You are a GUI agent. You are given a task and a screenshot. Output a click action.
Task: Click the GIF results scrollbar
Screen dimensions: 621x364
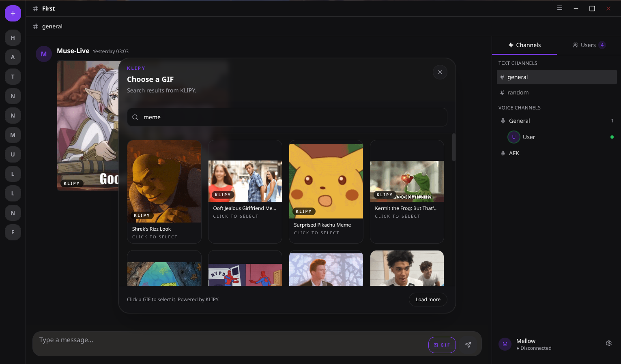point(453,148)
